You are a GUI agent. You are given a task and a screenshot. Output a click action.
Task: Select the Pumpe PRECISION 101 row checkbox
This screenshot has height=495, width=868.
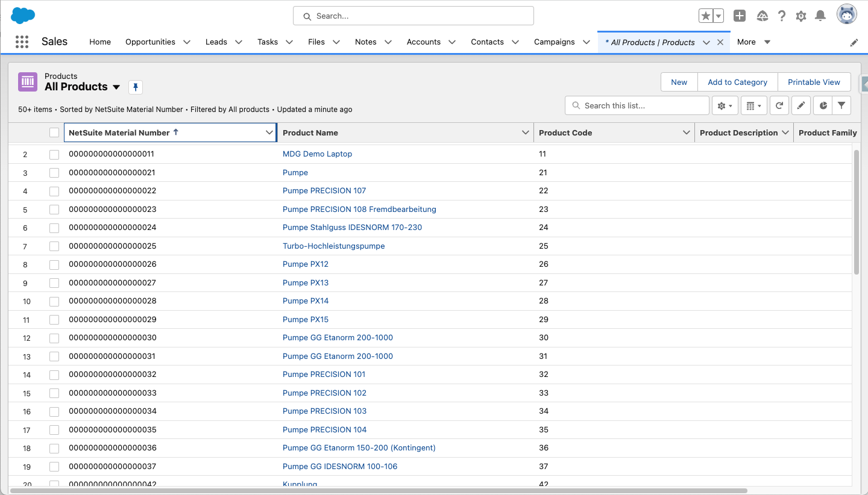54,375
